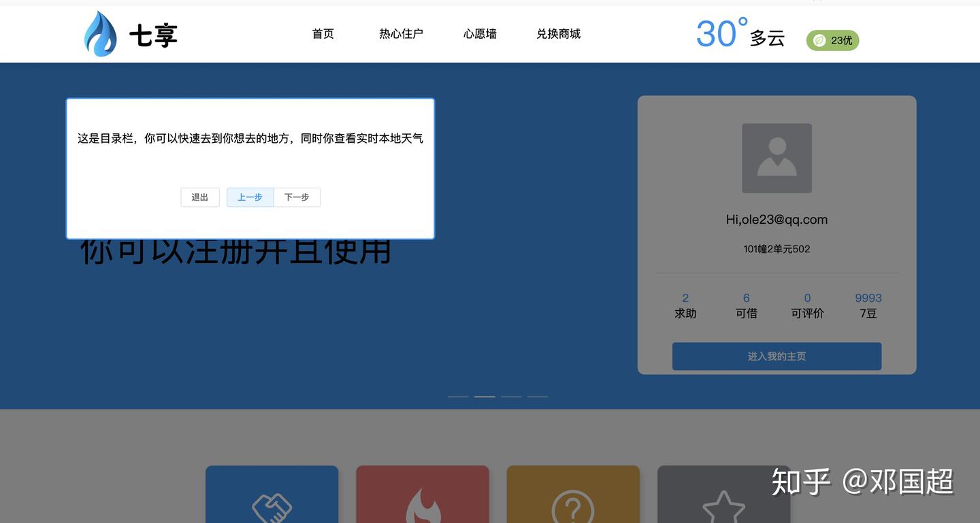Click the gray star tile
The width and height of the screenshot is (980, 523).
pyautogui.click(x=723, y=496)
